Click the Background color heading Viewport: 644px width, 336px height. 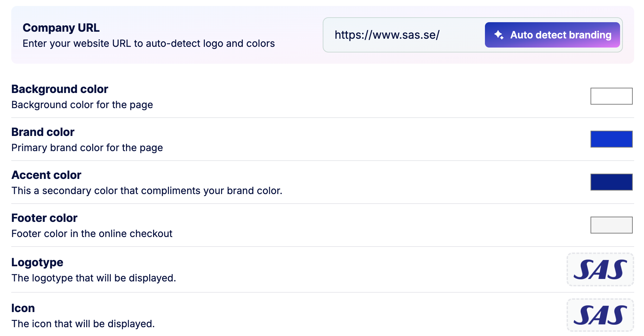[x=59, y=89]
